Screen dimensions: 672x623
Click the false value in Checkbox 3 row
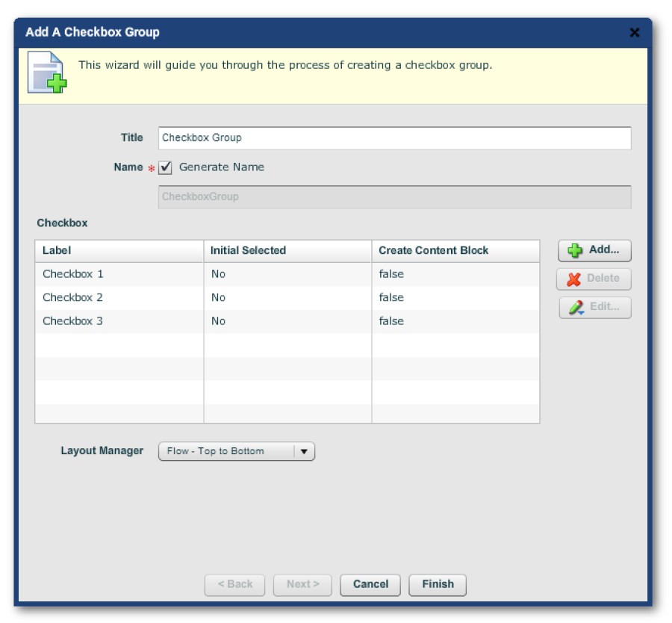[391, 321]
